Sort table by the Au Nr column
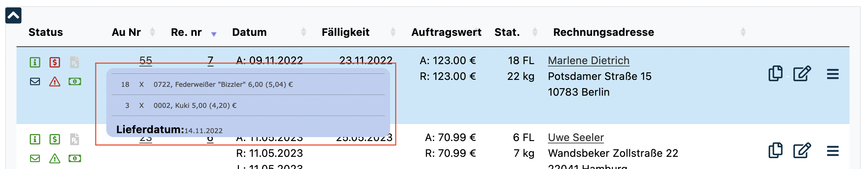The image size is (868, 169). 127,32
